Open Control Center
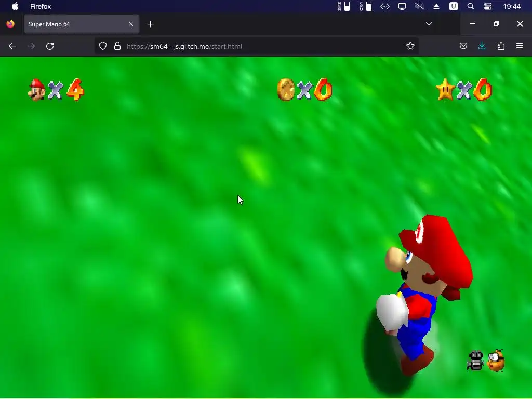This screenshot has width=532, height=399. pyautogui.click(x=488, y=6)
